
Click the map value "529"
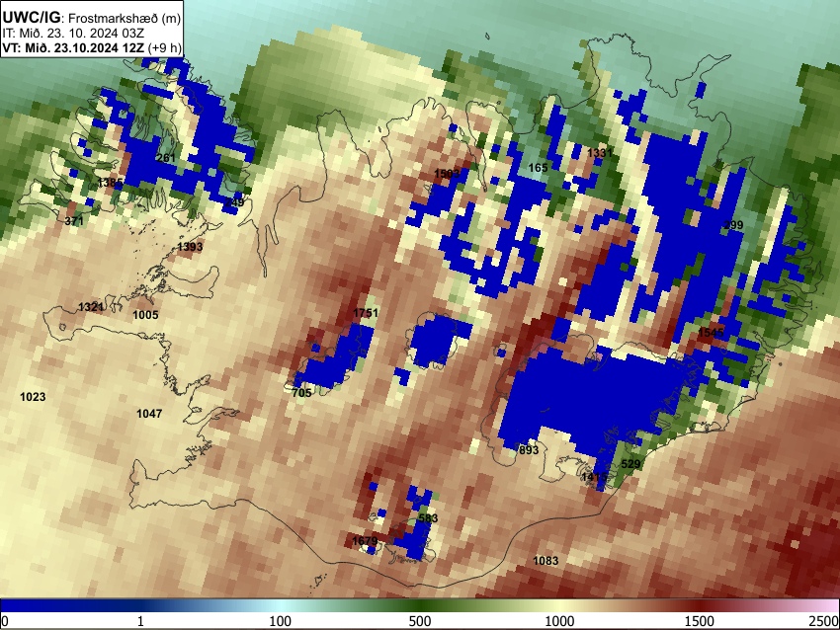coord(630,463)
